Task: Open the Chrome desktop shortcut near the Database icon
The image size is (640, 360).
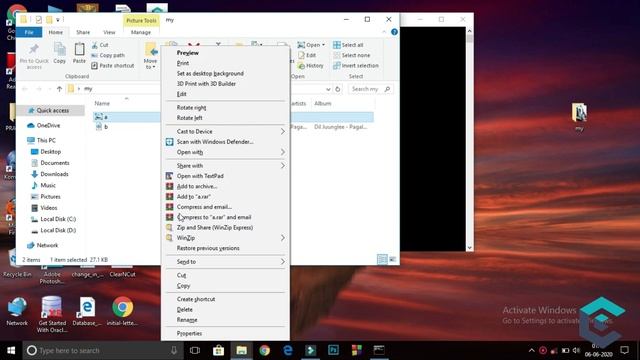Action: coord(122,312)
